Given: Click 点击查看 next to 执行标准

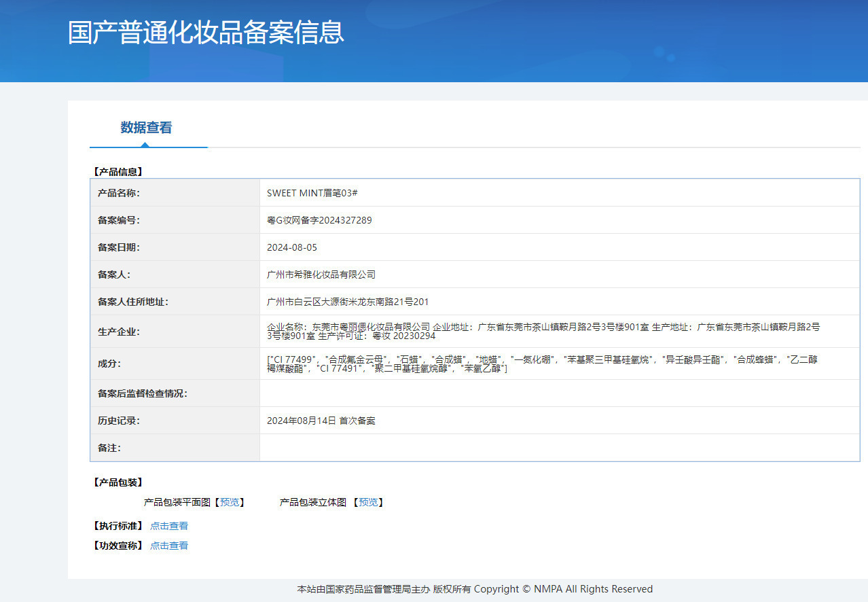Looking at the screenshot, I should click(x=169, y=526).
